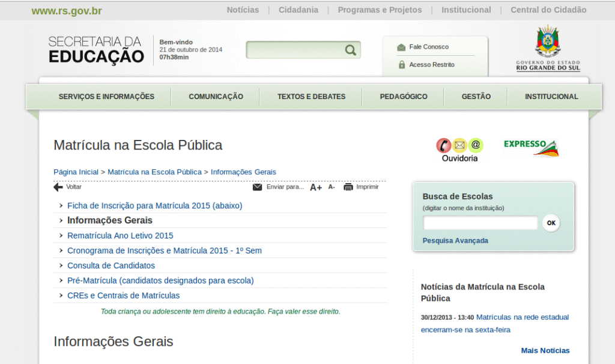Increase font size with A+ icon
The image size is (615, 364).
pyautogui.click(x=316, y=187)
